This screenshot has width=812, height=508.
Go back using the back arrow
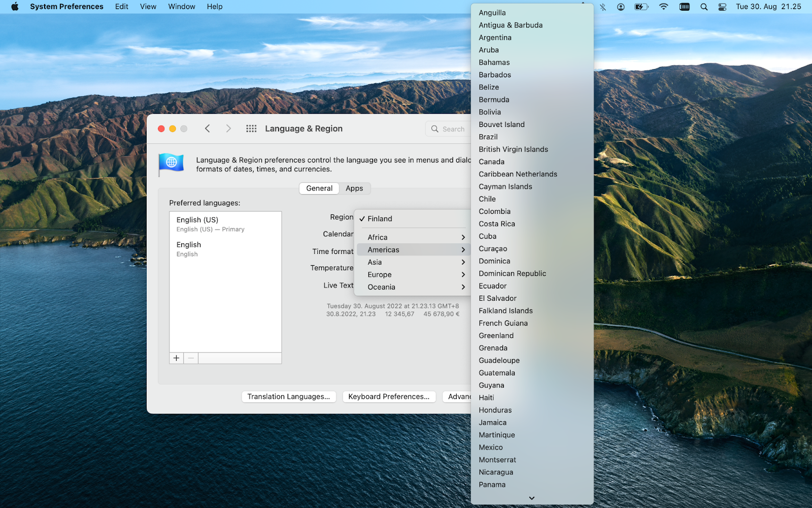pyautogui.click(x=208, y=129)
